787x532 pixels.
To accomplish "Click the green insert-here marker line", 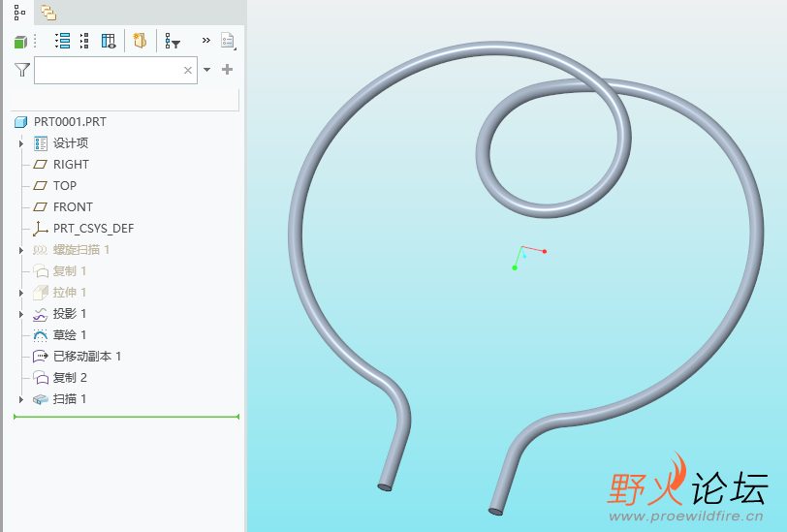I will click(126, 417).
